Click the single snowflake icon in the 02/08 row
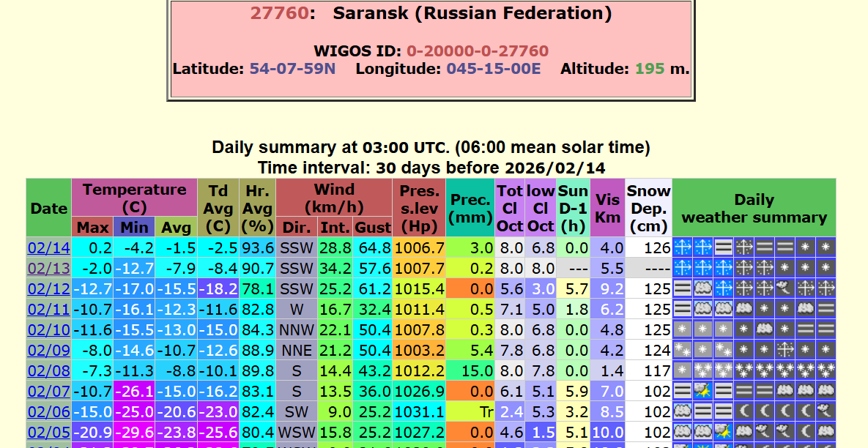This screenshot has width=868, height=448. (x=683, y=370)
